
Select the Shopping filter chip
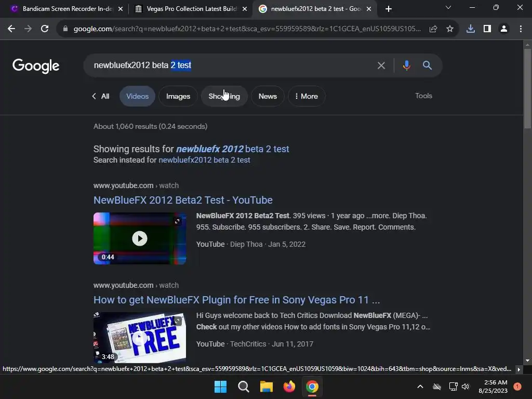click(x=224, y=96)
